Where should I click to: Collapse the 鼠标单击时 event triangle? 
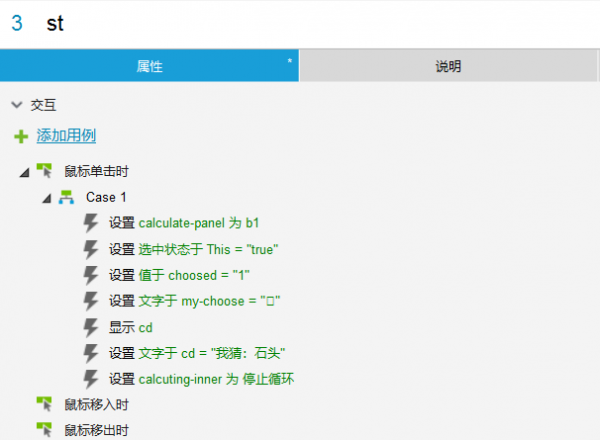click(x=24, y=172)
